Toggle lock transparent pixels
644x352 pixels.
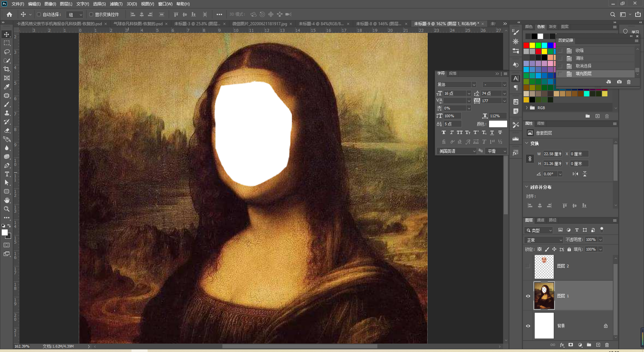pos(539,249)
